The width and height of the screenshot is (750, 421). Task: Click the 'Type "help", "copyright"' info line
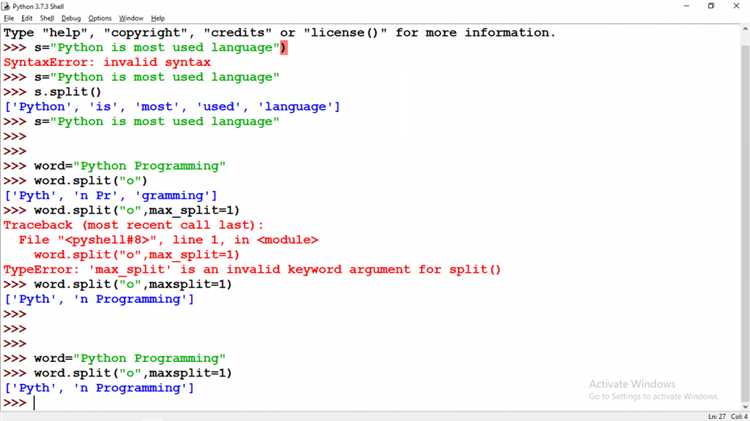click(280, 33)
